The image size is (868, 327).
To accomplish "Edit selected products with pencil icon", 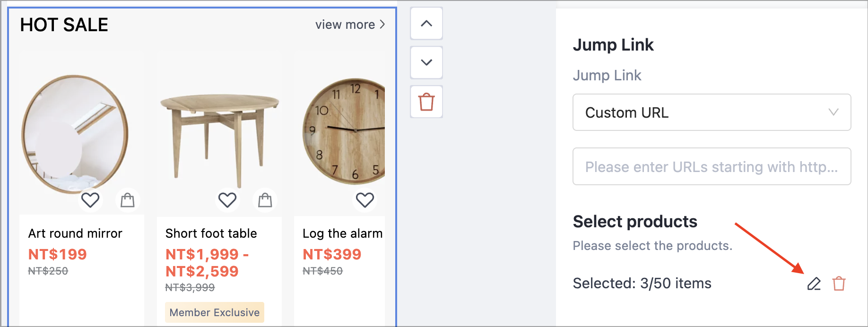I will click(x=814, y=284).
